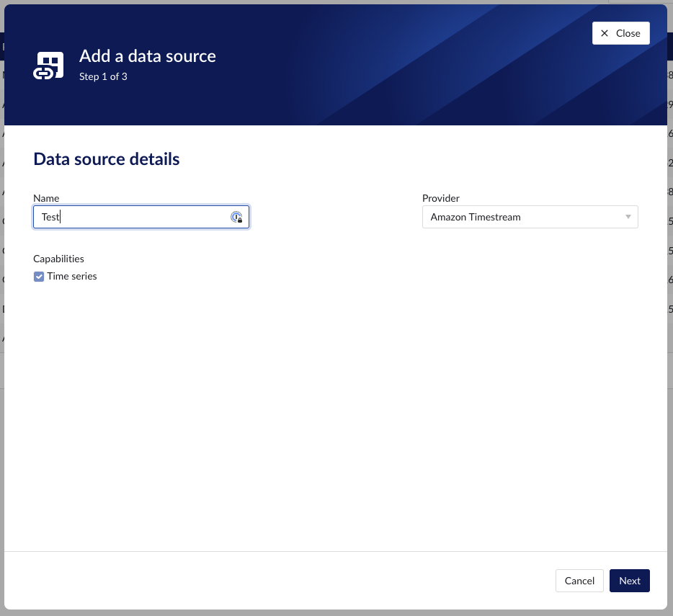Click the Capabilities section label
Image resolution: width=673 pixels, height=616 pixels.
(58, 259)
